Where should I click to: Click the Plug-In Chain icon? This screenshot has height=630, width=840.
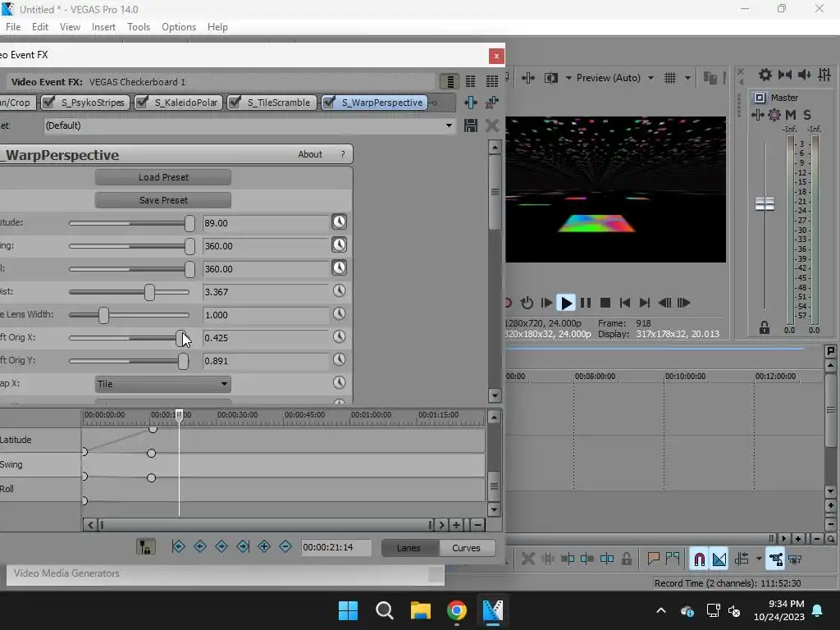[471, 103]
